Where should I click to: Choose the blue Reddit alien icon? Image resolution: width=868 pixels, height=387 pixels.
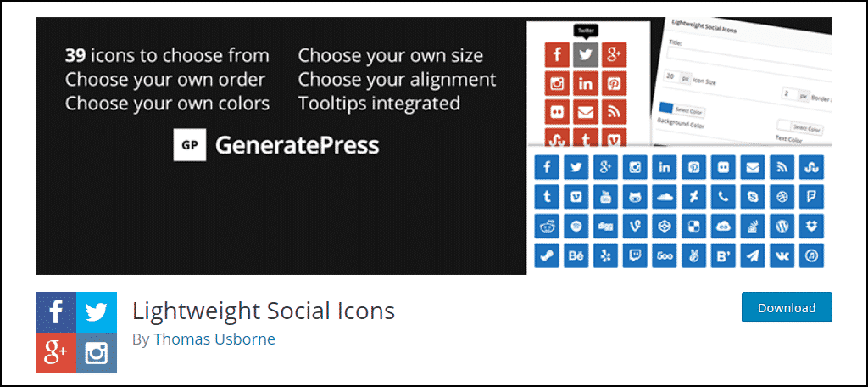(547, 226)
